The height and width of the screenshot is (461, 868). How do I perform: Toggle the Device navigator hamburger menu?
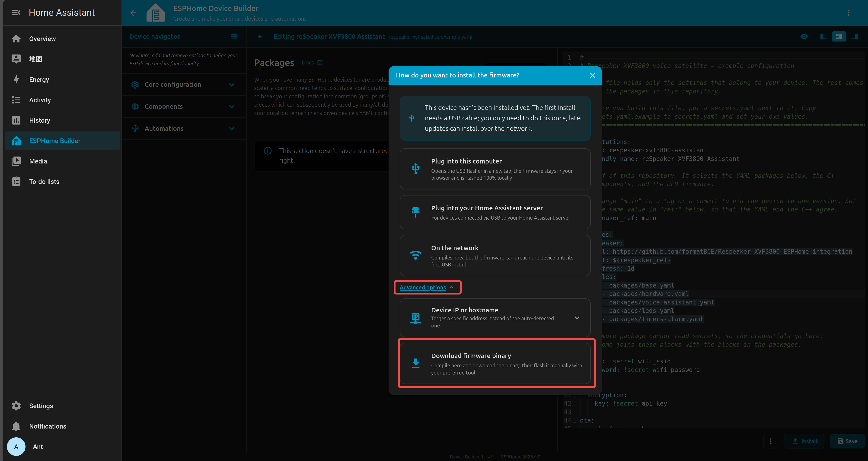pyautogui.click(x=234, y=36)
